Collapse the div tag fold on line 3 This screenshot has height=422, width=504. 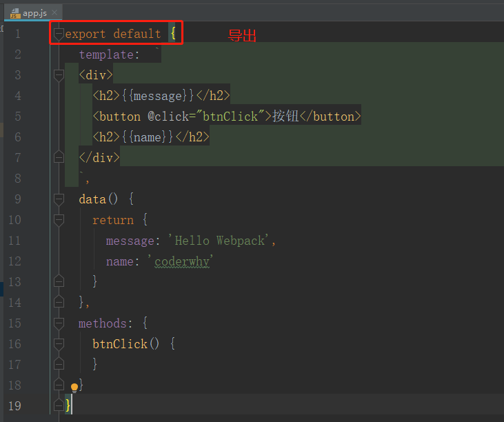click(x=59, y=75)
